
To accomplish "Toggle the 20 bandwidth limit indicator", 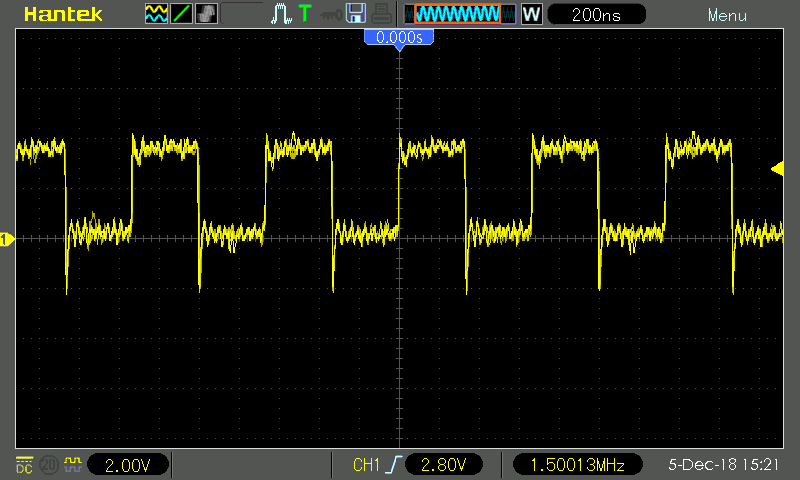I will tap(47, 465).
